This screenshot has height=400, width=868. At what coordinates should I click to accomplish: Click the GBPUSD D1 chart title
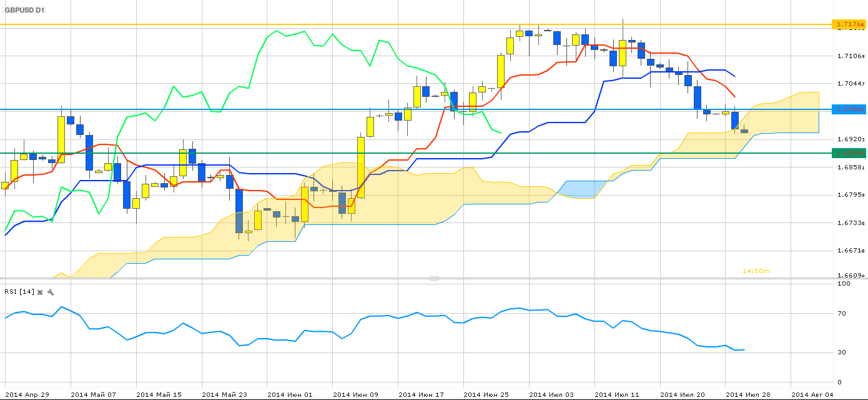tap(25, 11)
